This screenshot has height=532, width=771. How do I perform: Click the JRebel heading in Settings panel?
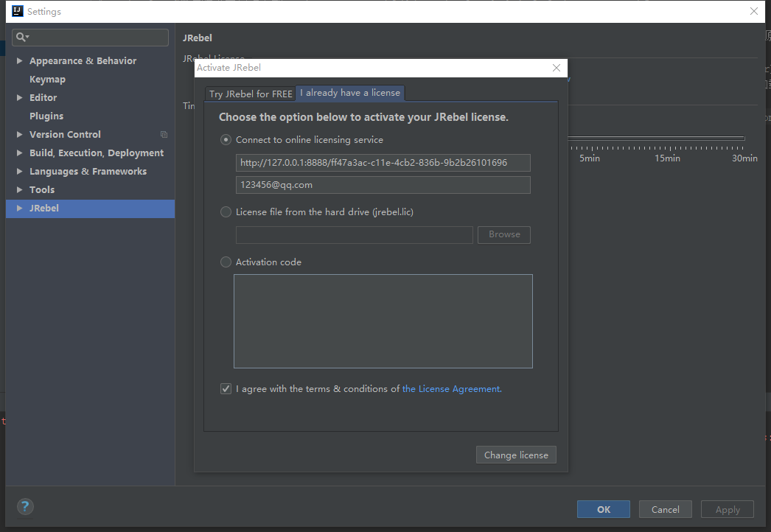coord(198,38)
